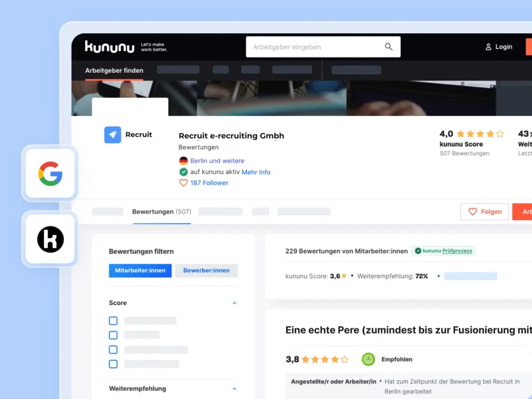Click the Google icon on the left card
This screenshot has width=532, height=399.
coord(49,174)
